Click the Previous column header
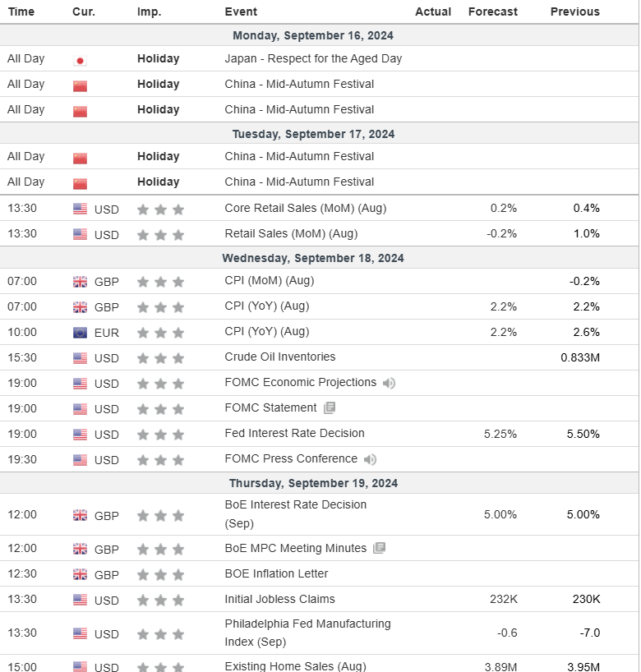The height and width of the screenshot is (672, 641). (x=574, y=12)
